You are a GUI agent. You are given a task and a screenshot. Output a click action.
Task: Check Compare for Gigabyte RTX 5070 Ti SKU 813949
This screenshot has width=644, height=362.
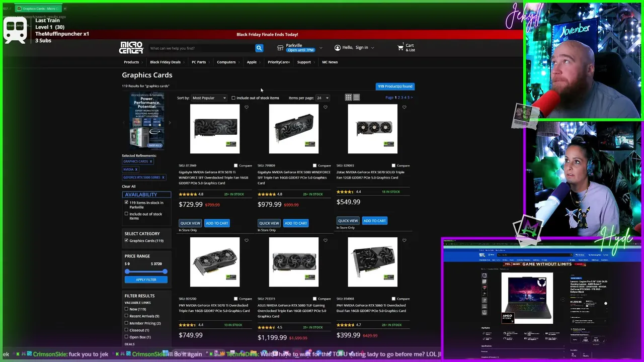click(x=235, y=165)
